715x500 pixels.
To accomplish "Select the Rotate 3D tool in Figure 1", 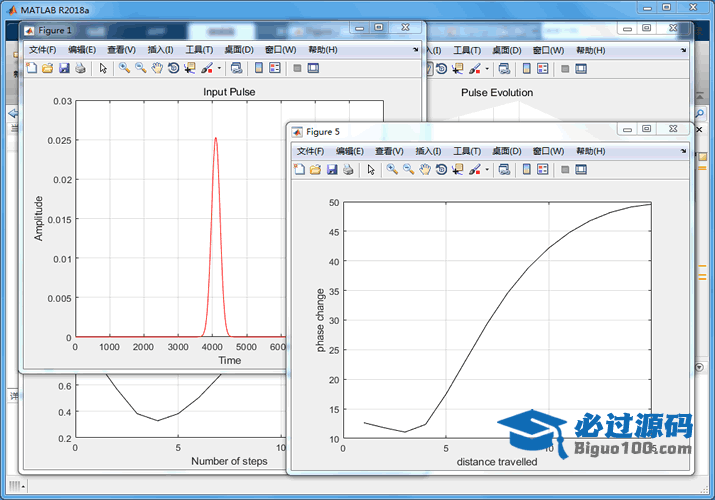I will tap(174, 68).
